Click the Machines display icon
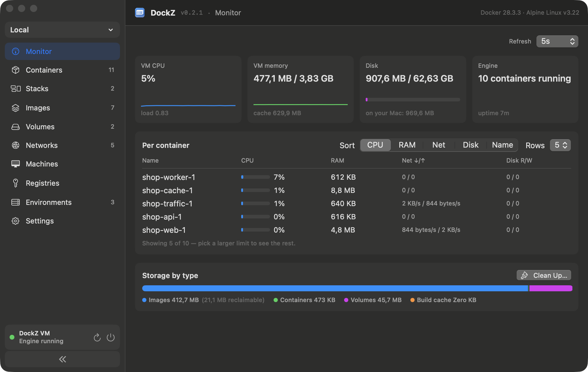 coord(16,164)
